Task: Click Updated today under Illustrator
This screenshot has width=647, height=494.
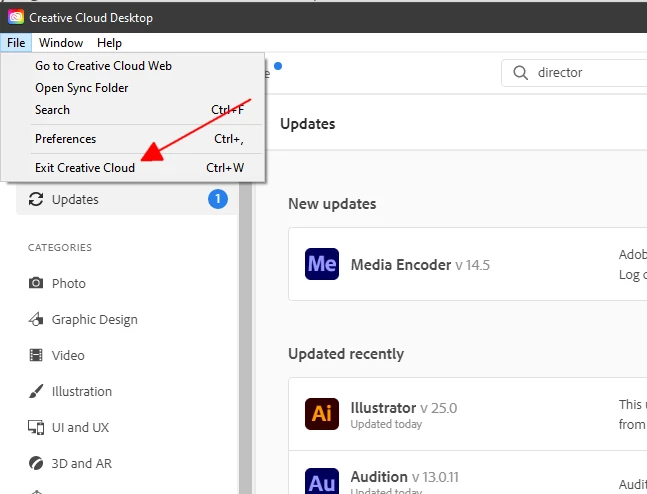Action: (x=386, y=424)
